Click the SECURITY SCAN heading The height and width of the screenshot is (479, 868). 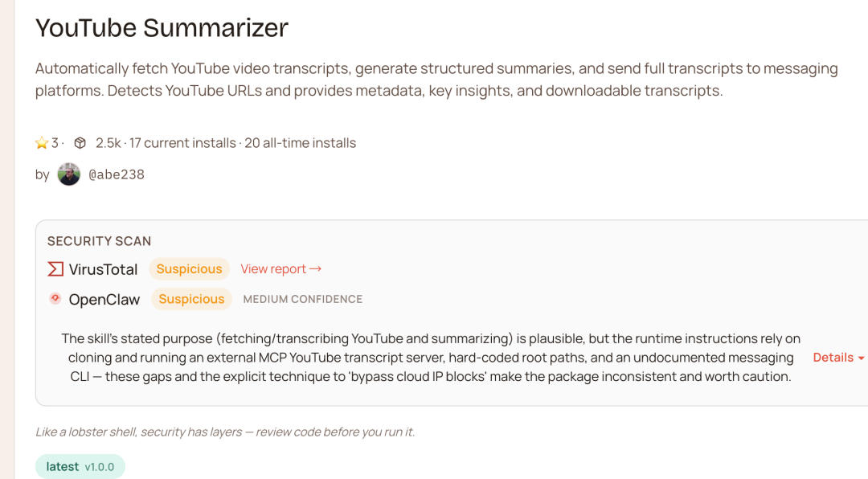pos(99,241)
